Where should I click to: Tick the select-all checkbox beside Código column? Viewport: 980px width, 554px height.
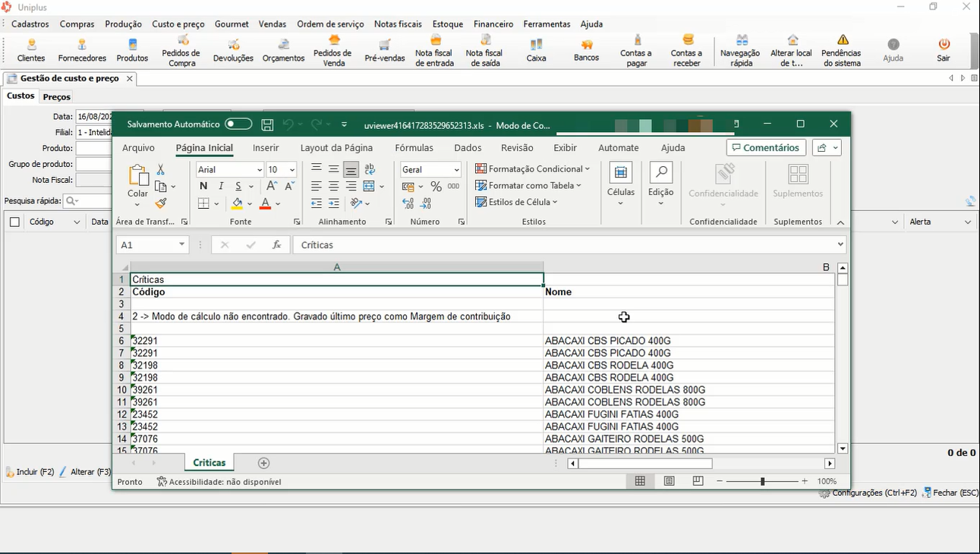coord(14,222)
